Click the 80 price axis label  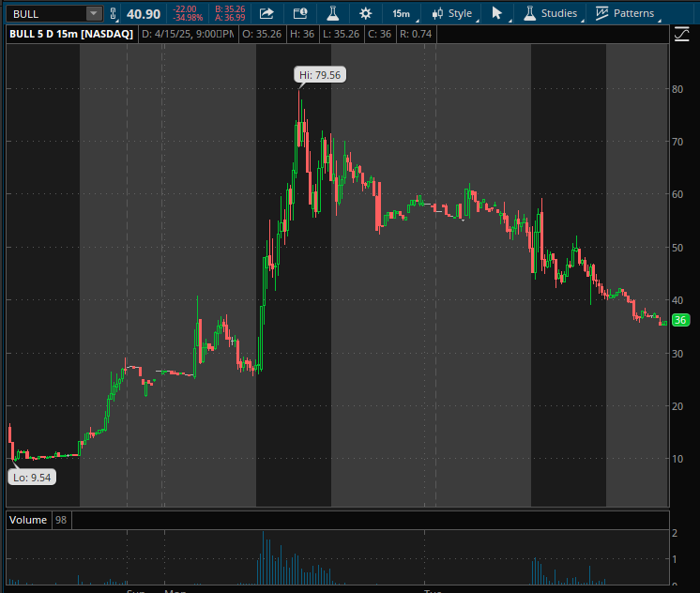(677, 89)
